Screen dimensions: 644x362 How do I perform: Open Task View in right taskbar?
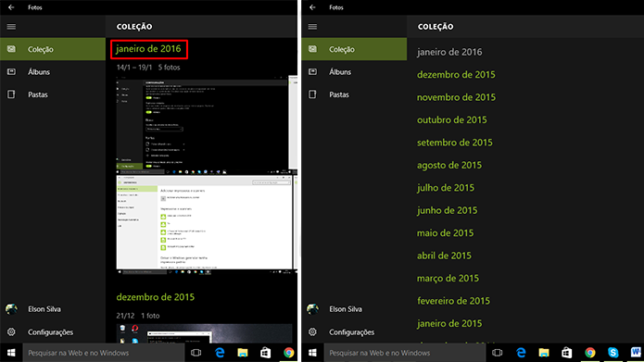point(498,353)
